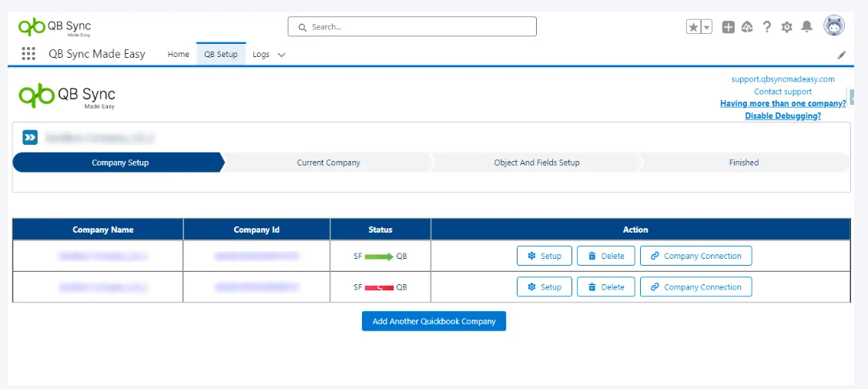
Task: Click the green SF to QB arrow status
Action: [x=380, y=257]
